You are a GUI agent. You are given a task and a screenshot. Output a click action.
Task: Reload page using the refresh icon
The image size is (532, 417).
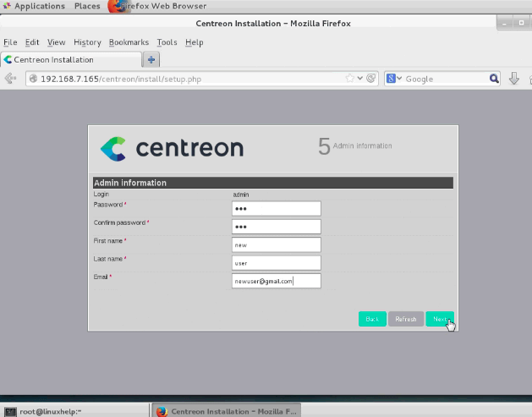click(370, 79)
